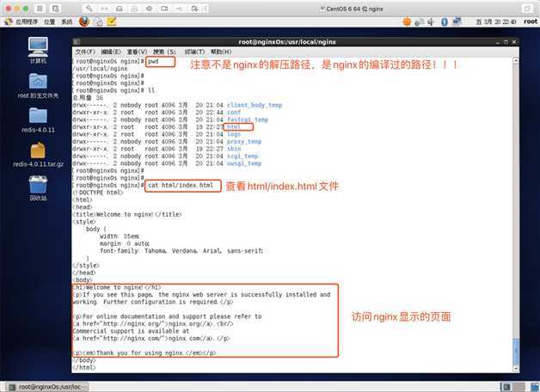
Task: Click the logs directory name in listing
Action: tap(234, 134)
